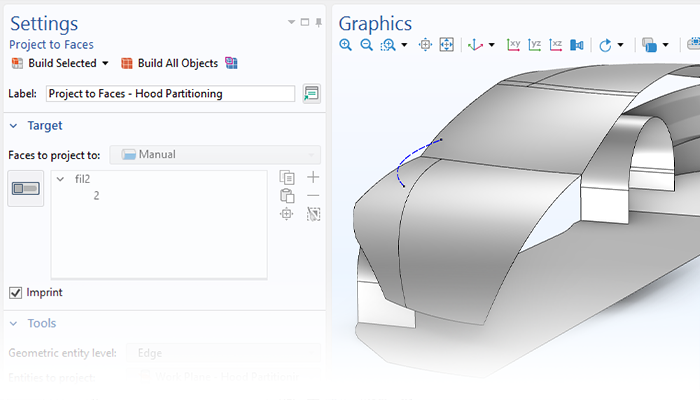Image resolution: width=700 pixels, height=400 pixels.
Task: Click Clear Selection icon
Action: pyautogui.click(x=313, y=214)
